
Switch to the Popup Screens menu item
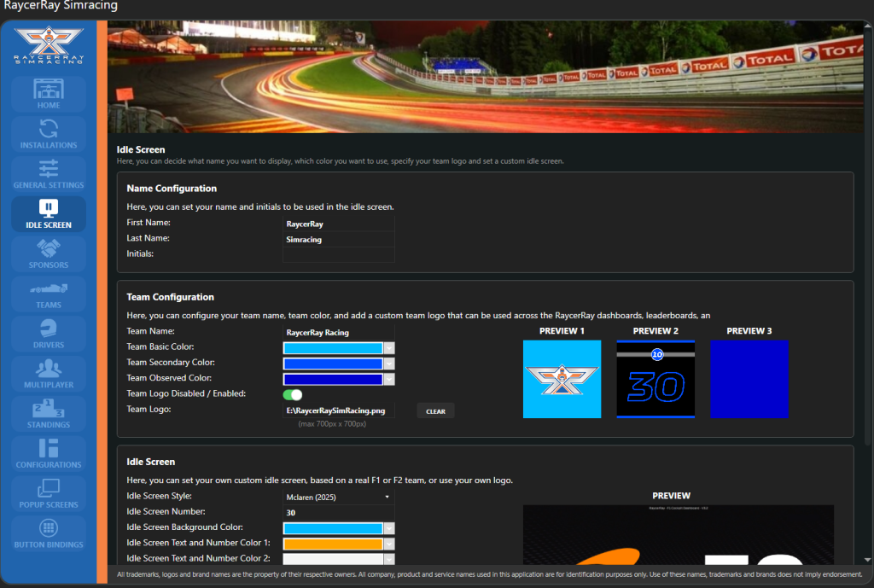pyautogui.click(x=49, y=494)
